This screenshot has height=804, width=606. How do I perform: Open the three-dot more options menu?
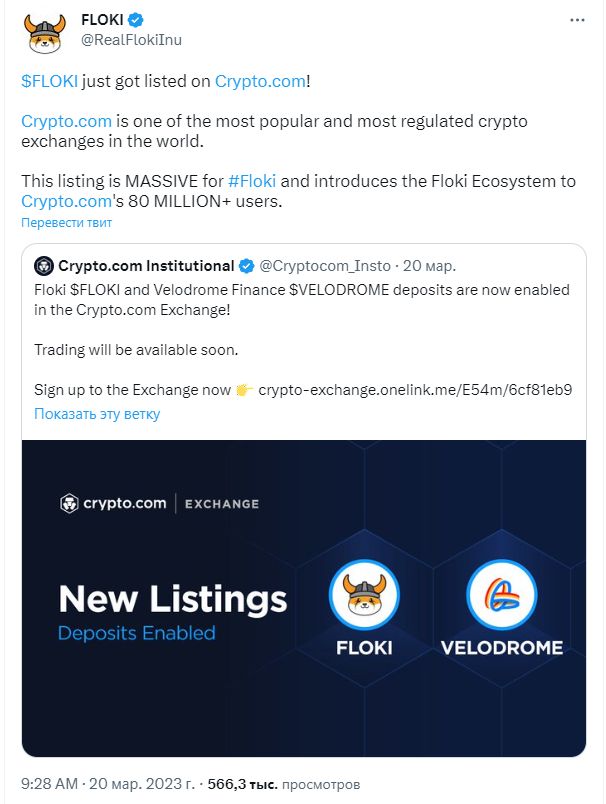click(577, 20)
